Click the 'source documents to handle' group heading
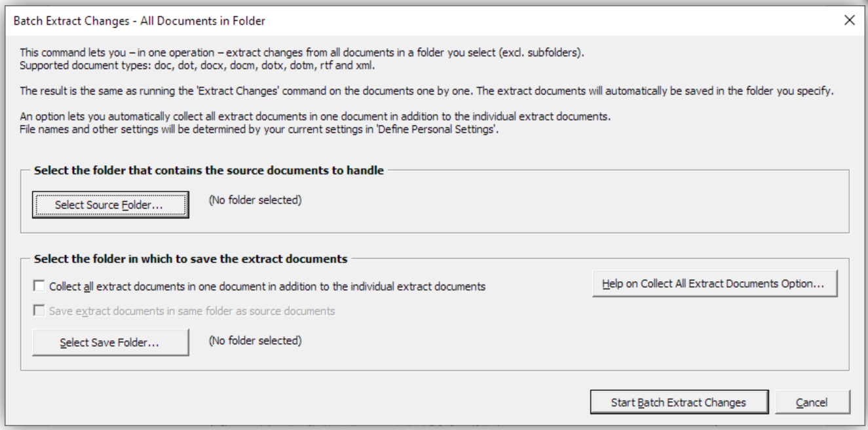Viewport: 868px width, 430px height. pos(213,171)
